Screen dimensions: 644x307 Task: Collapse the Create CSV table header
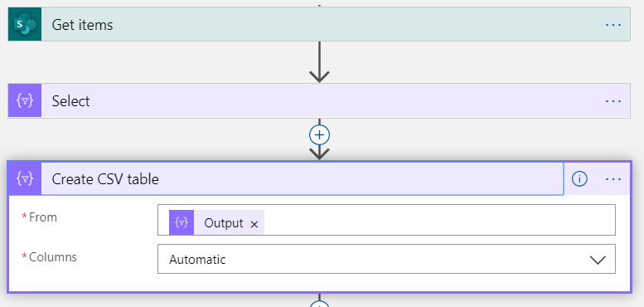(x=303, y=178)
